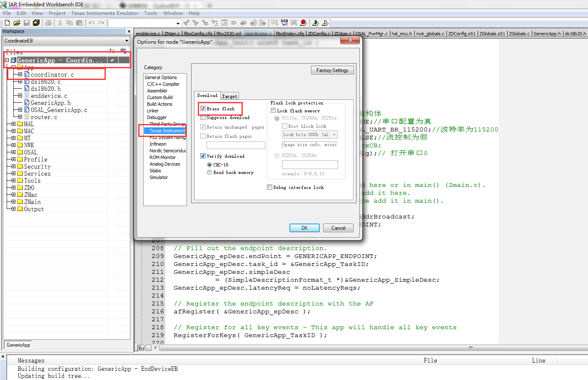The width and height of the screenshot is (588, 380).
Task: Paste using the toolbar clipboard icon
Action: tap(79, 23)
